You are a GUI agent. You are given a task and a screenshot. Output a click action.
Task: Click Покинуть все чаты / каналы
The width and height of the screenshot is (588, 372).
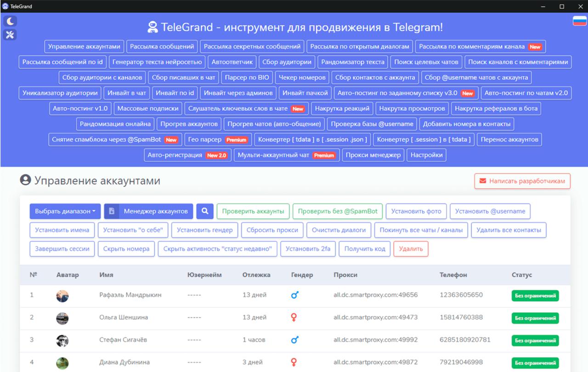pyautogui.click(x=421, y=230)
